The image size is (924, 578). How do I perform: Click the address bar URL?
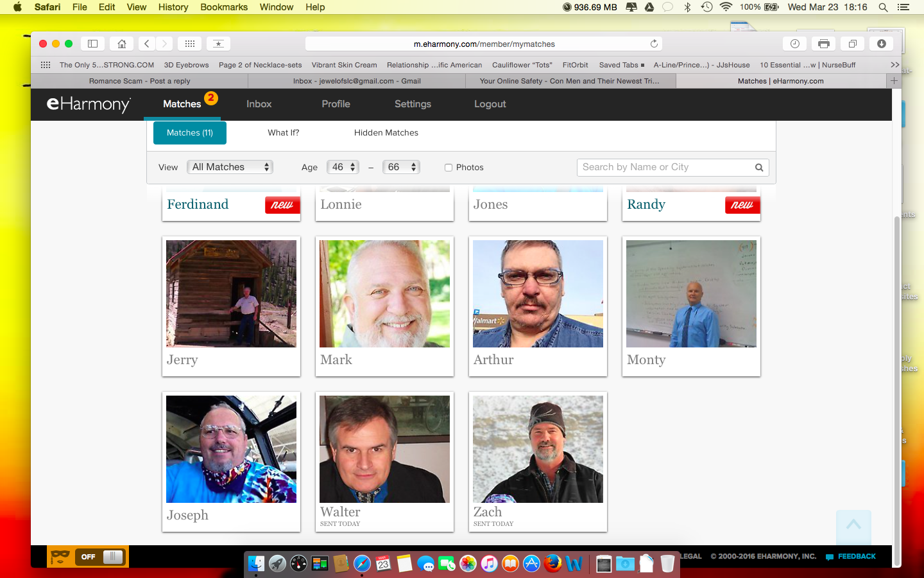[x=484, y=44]
